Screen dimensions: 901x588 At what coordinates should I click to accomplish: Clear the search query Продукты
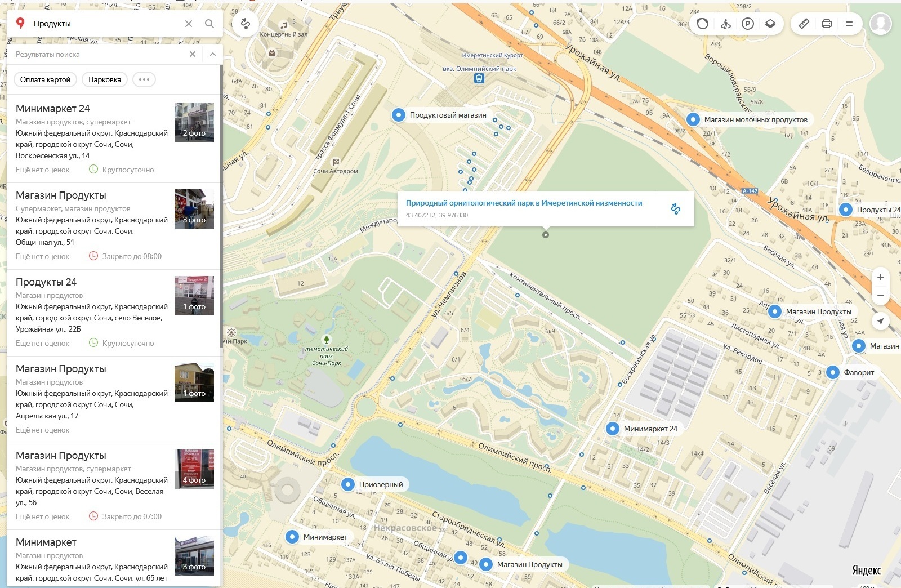pos(189,24)
